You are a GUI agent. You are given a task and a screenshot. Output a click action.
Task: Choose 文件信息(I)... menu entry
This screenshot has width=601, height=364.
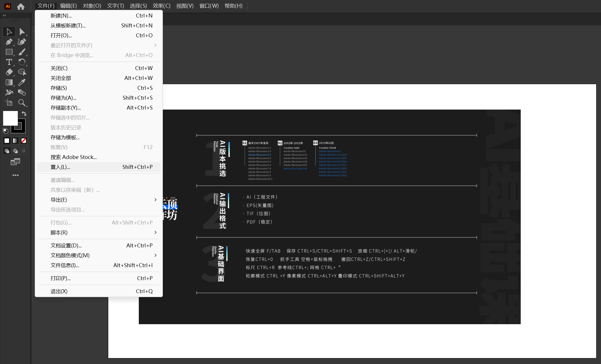click(99, 265)
